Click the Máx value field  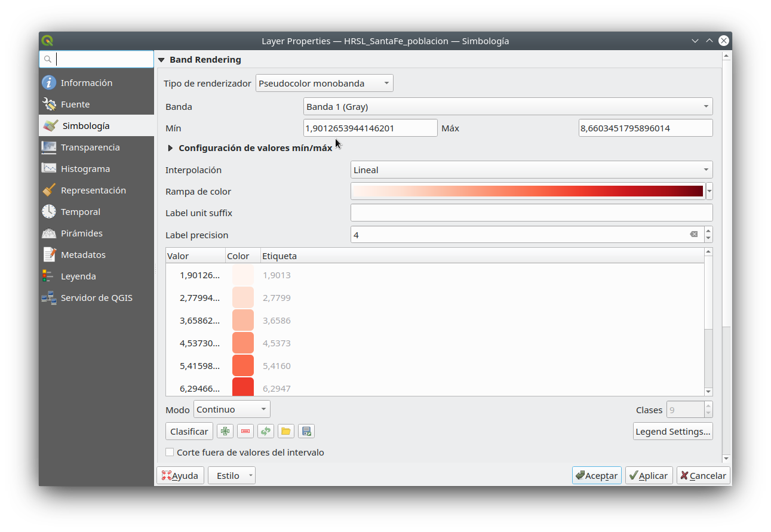[x=646, y=128]
